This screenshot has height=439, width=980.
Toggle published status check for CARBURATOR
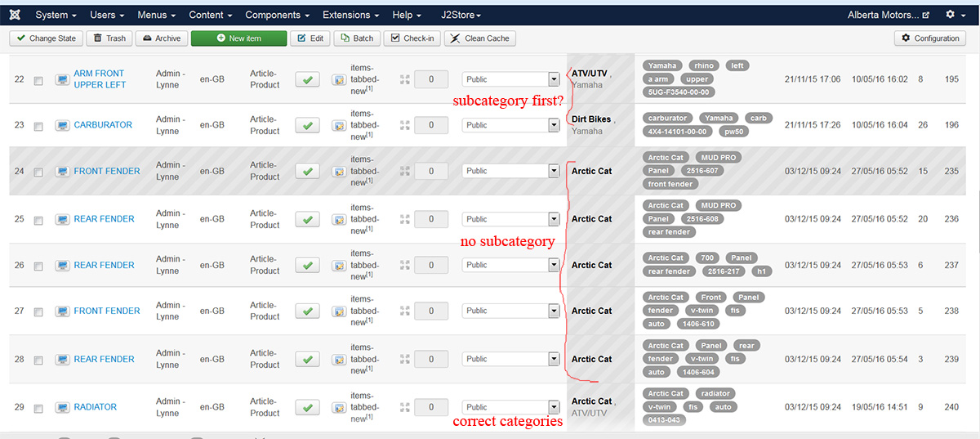[x=307, y=125]
